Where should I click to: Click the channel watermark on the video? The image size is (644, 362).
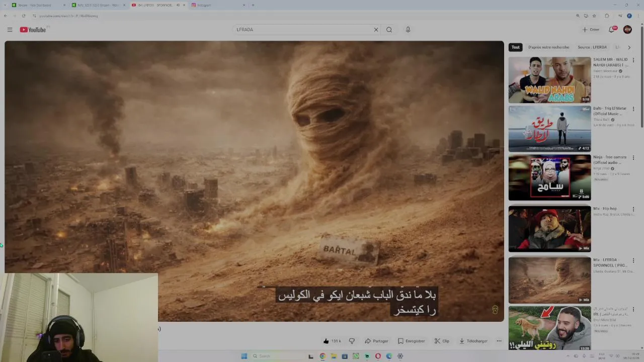point(495,310)
